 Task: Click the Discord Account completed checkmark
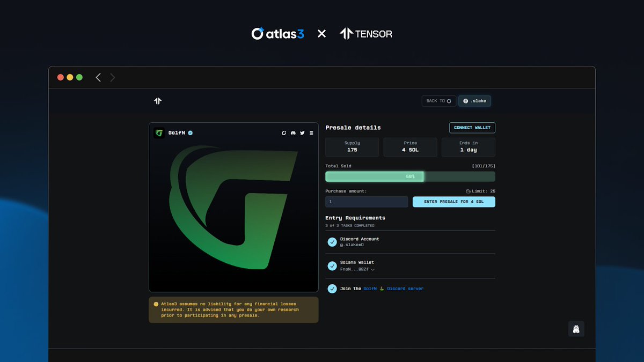[332, 242]
